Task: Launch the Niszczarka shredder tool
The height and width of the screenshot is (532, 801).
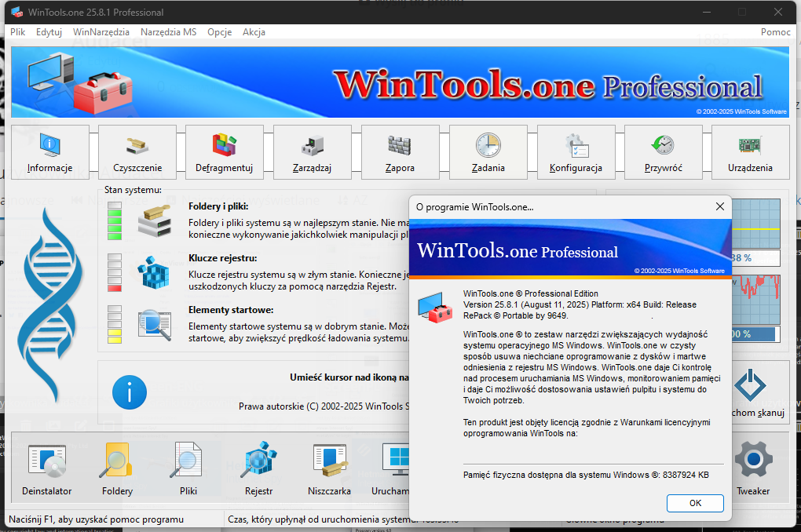Action: [330, 468]
